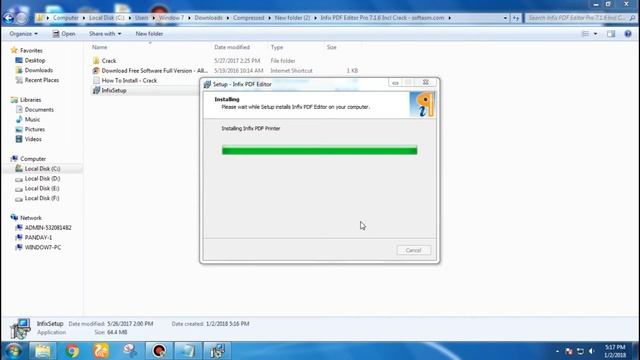Open Recent Places in Favorites
Image resolution: width=640 pixels, height=360 pixels.
pos(42,80)
